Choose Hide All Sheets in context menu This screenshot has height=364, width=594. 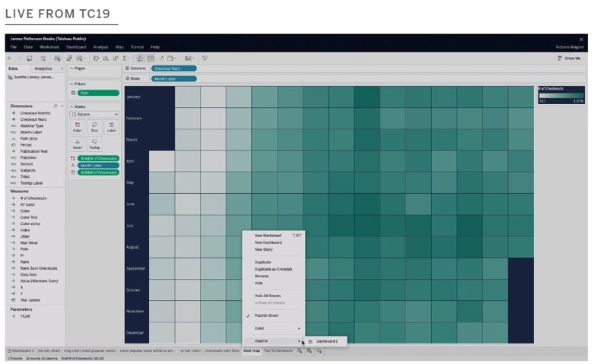point(274,296)
